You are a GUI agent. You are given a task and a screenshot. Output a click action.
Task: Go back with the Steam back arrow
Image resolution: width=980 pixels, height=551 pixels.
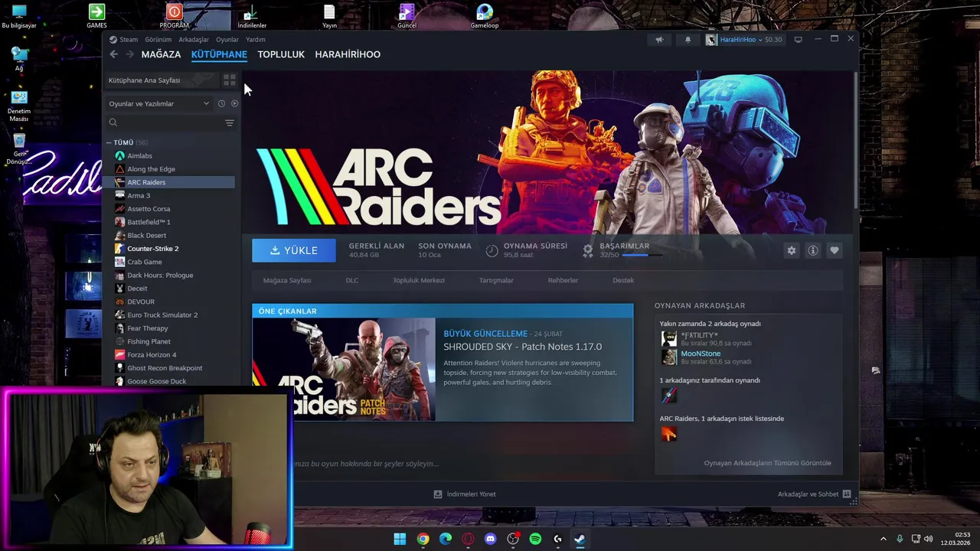click(113, 54)
